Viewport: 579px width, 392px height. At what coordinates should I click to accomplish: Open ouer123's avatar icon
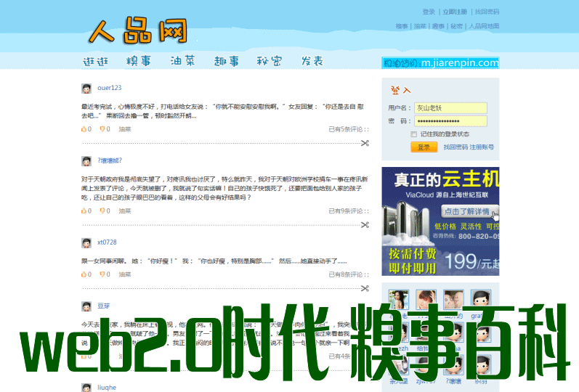pos(86,89)
